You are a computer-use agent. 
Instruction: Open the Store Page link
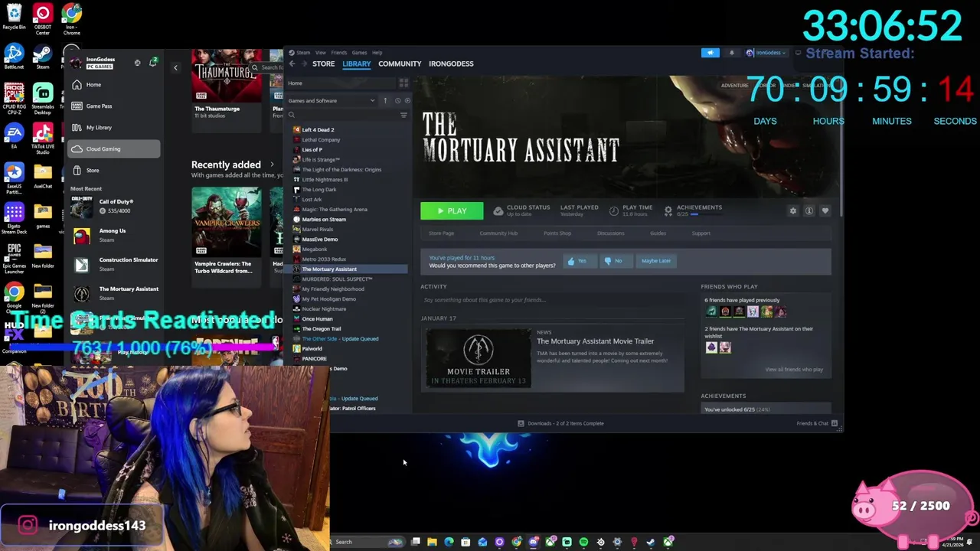pyautogui.click(x=441, y=233)
